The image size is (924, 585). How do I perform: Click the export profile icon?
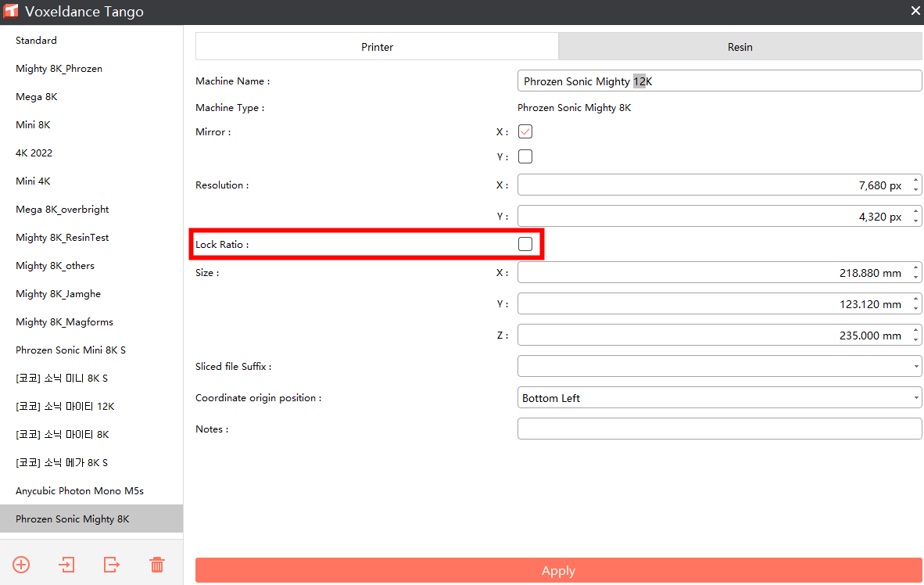(111, 565)
